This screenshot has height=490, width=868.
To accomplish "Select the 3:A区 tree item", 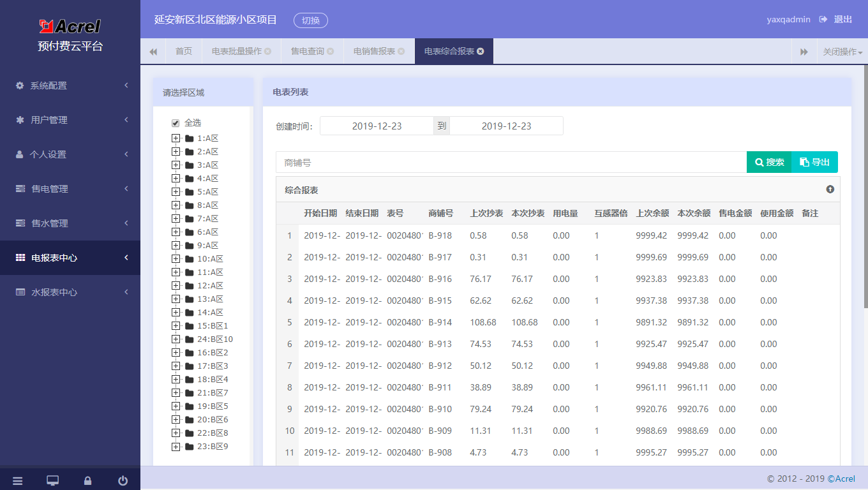I will pos(208,165).
